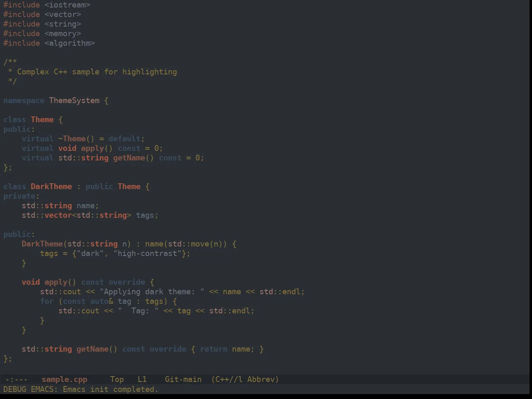Click "std::move(n)" in the constructor
The width and height of the screenshot is (532, 399).
pos(195,244)
